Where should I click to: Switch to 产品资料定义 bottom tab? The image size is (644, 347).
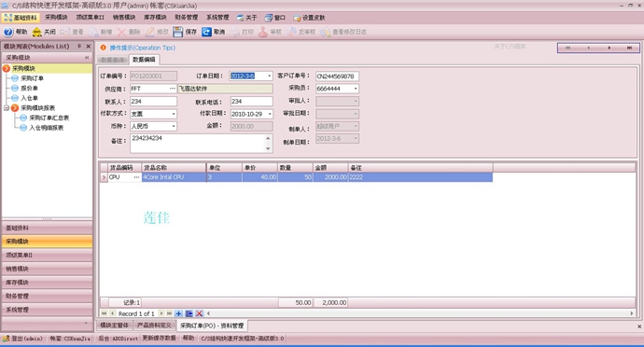pos(154,326)
